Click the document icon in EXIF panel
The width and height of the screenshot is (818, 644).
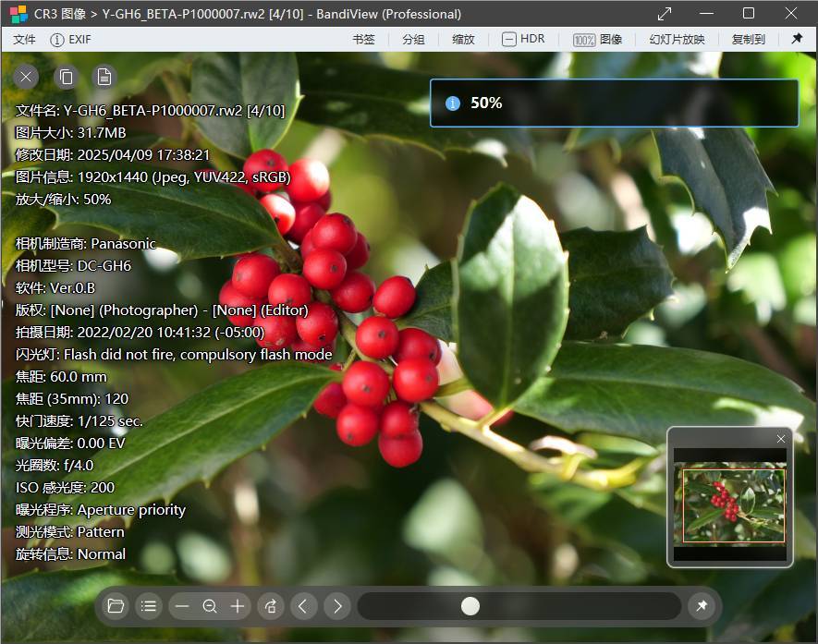[x=104, y=77]
